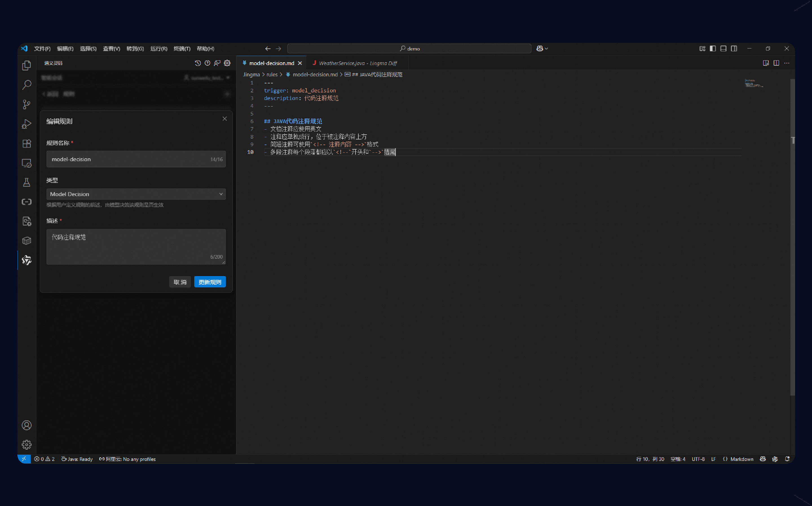Open Lingma feedback icon

[217, 63]
